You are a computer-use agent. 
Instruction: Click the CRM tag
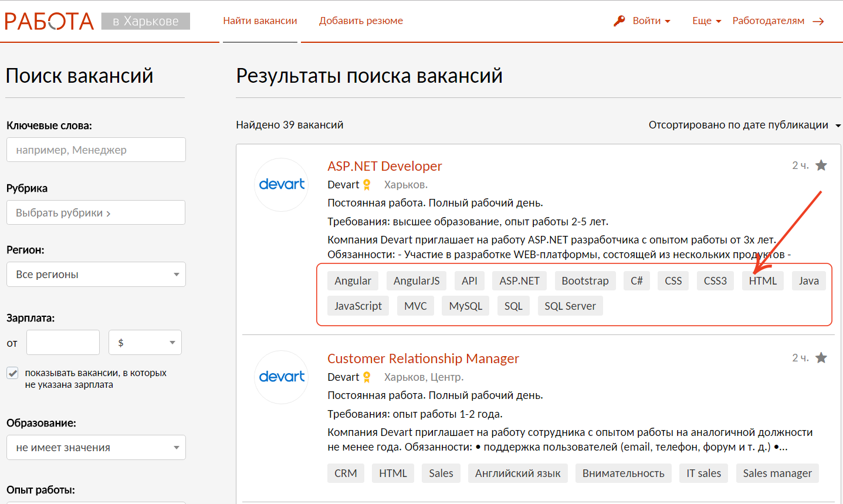(346, 473)
